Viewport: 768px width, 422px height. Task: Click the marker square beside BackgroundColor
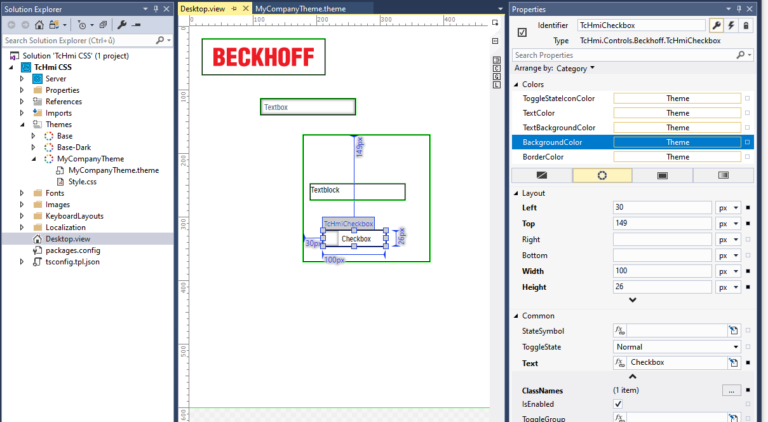point(747,142)
